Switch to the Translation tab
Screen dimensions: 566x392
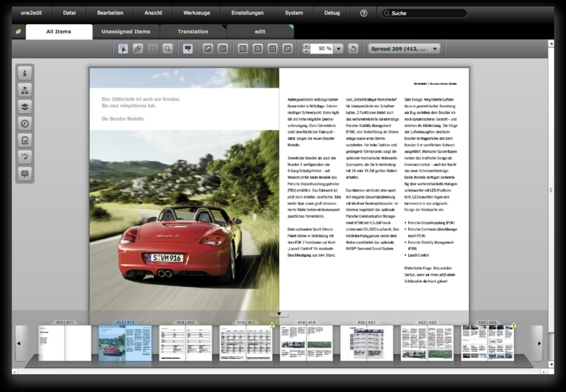coord(193,32)
